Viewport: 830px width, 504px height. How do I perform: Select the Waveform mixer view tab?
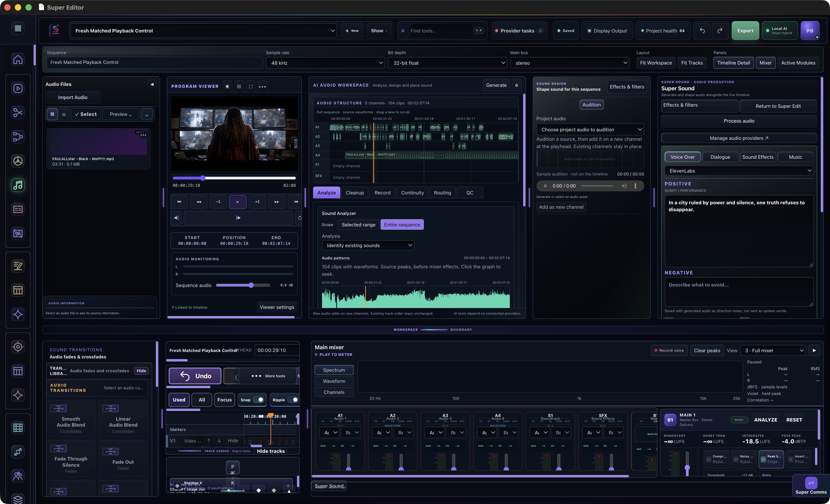tap(334, 381)
